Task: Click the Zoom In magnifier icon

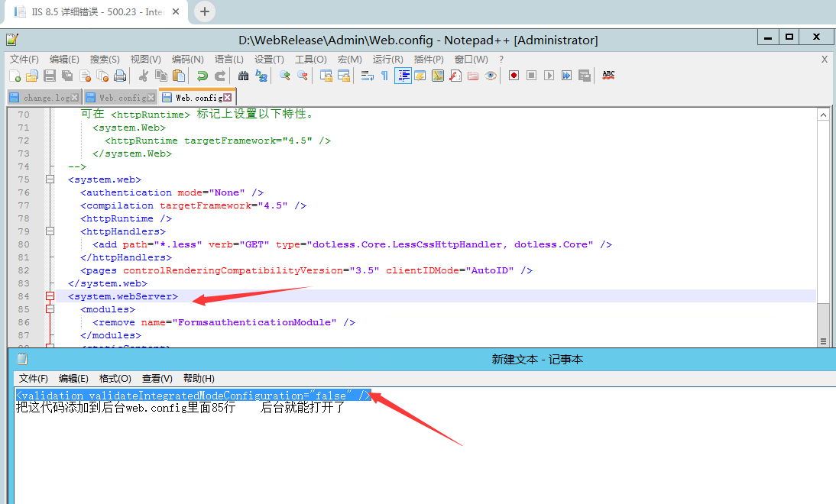Action: coord(284,76)
